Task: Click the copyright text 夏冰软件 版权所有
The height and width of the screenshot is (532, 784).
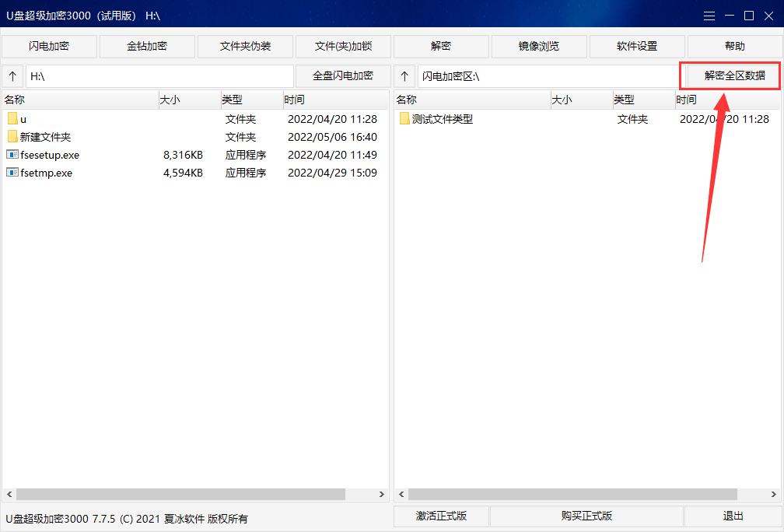Action: point(205,519)
